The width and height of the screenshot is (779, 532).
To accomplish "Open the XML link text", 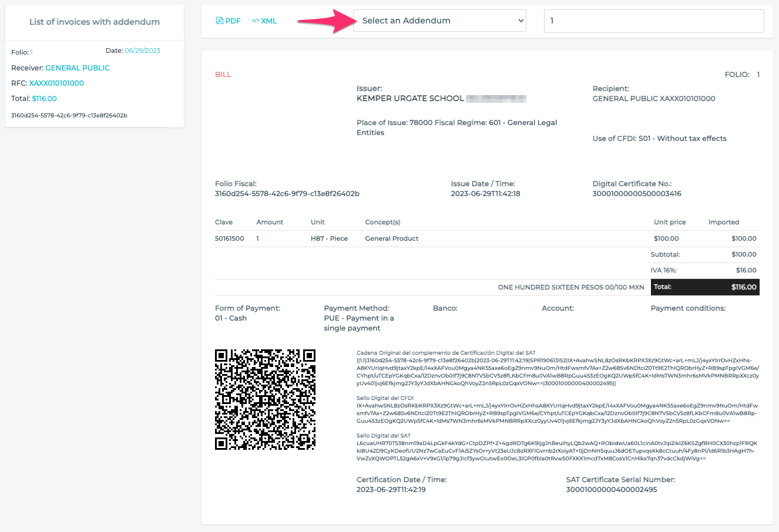I will click(269, 21).
